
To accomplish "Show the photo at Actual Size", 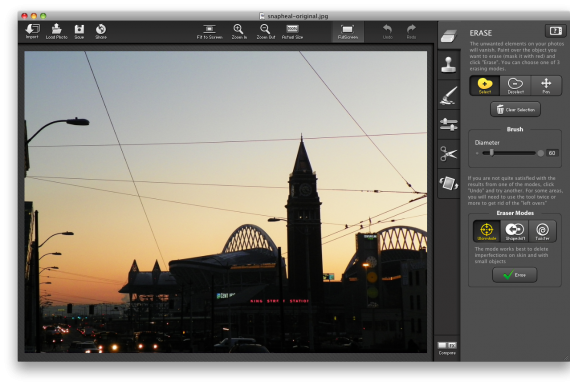I will 292,32.
